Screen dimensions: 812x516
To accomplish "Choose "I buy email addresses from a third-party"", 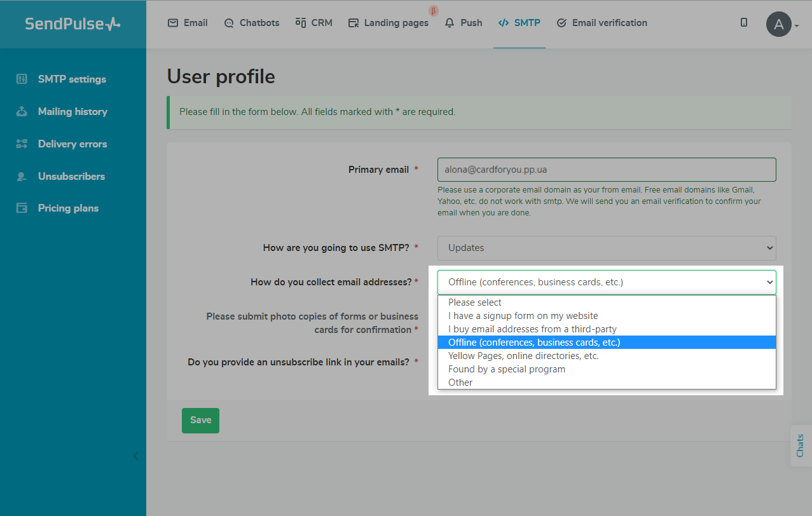I will click(607, 329).
